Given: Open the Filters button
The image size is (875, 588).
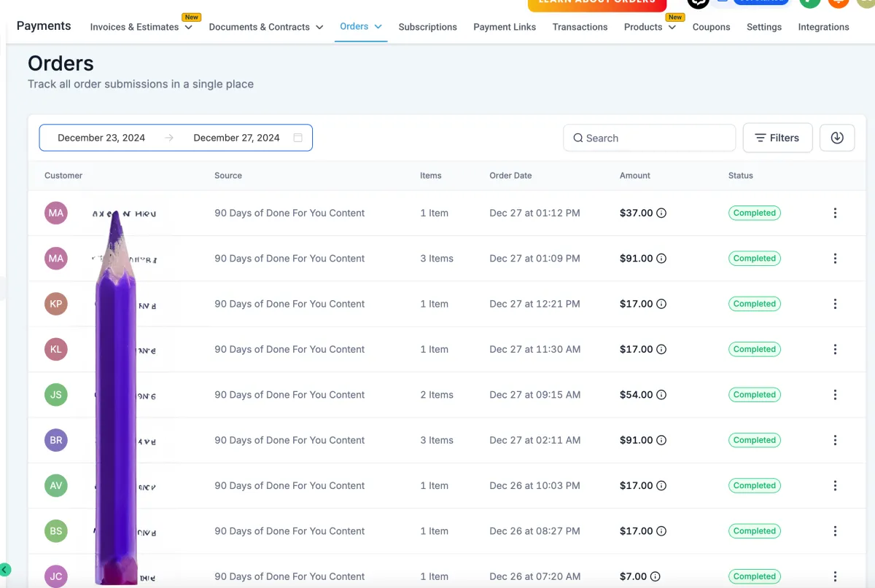Looking at the screenshot, I should coord(777,138).
